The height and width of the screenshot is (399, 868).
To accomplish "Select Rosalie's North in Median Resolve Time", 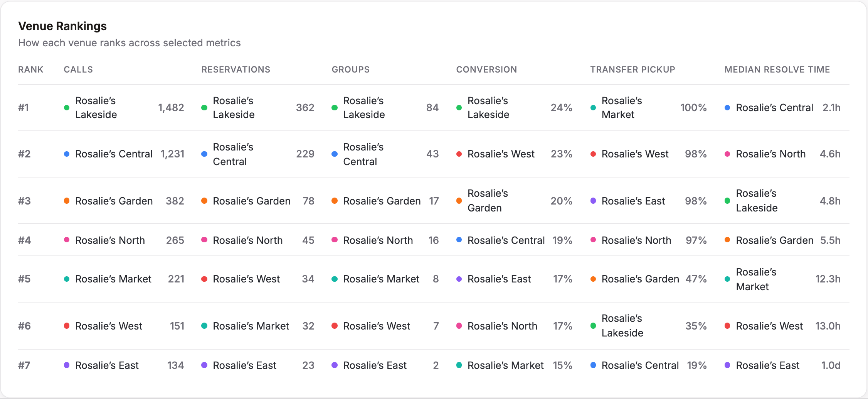I will [x=771, y=154].
